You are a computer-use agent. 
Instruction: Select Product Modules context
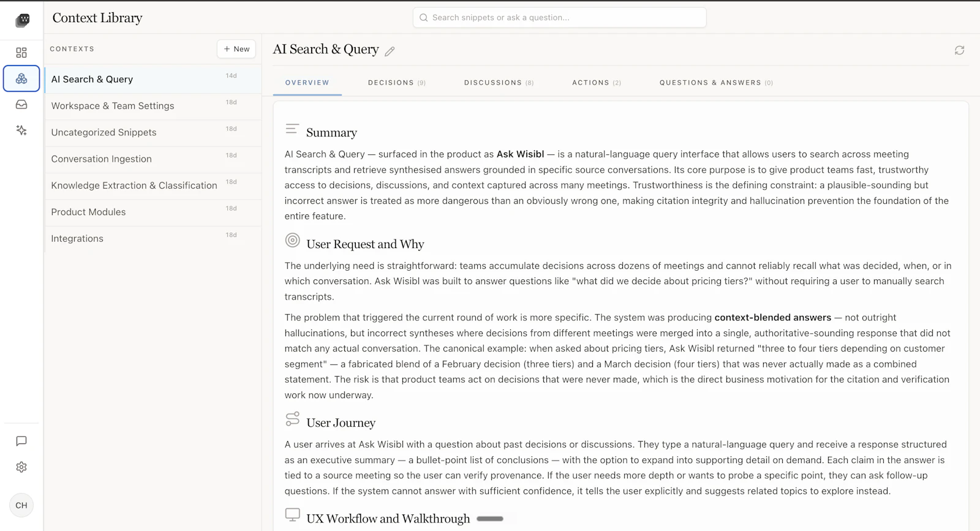click(x=153, y=212)
